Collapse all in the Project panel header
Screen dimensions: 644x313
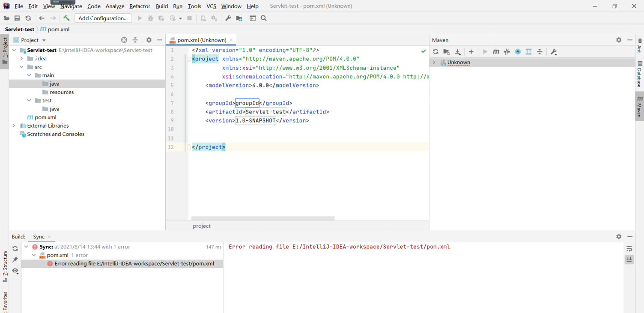pos(135,40)
